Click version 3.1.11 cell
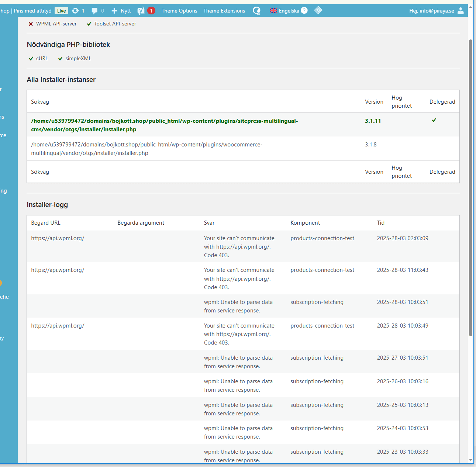 (373, 121)
